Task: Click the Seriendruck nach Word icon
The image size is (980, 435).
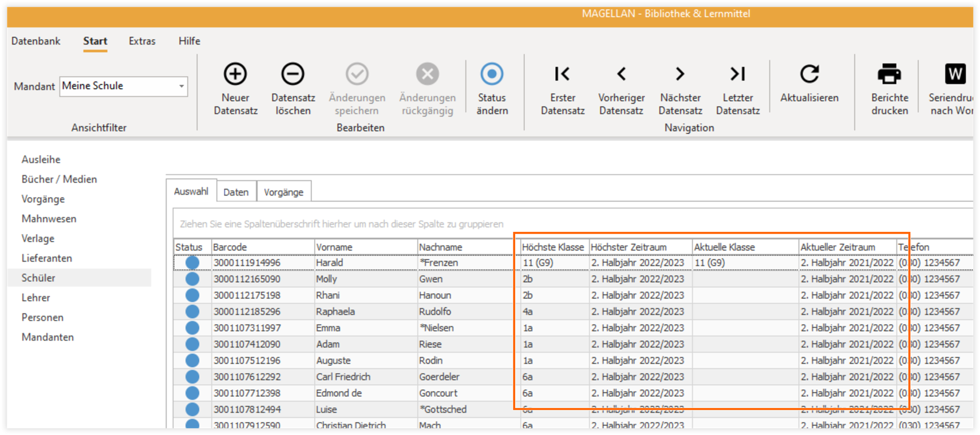Action: point(955,74)
